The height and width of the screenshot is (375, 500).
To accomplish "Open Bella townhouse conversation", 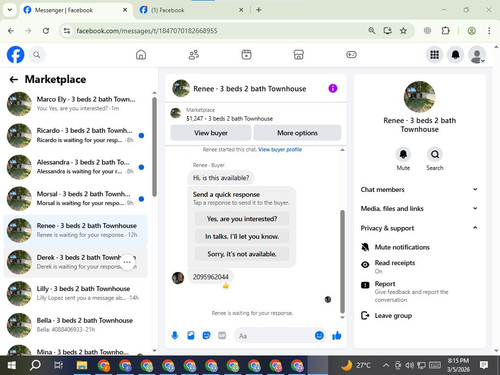I will click(x=75, y=325).
